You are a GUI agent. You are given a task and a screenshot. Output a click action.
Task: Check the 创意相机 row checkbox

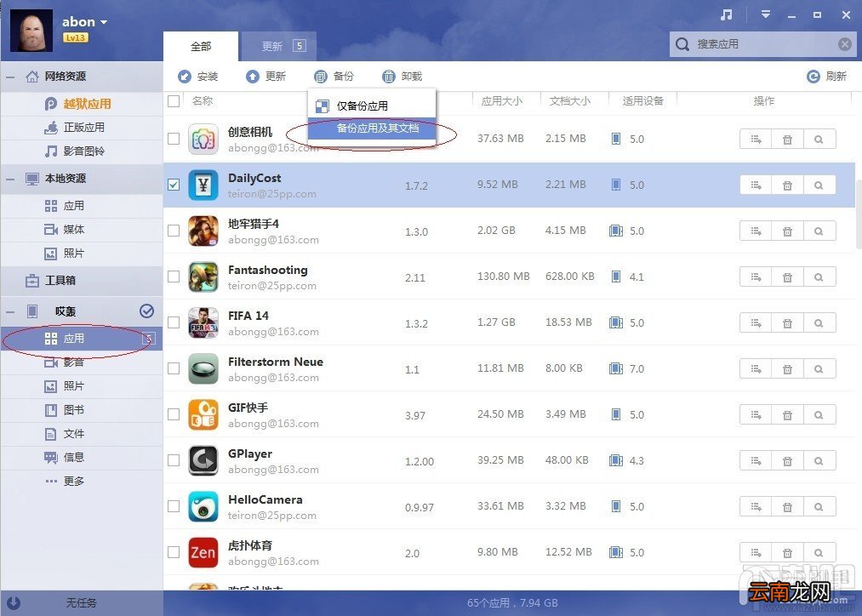click(x=174, y=139)
